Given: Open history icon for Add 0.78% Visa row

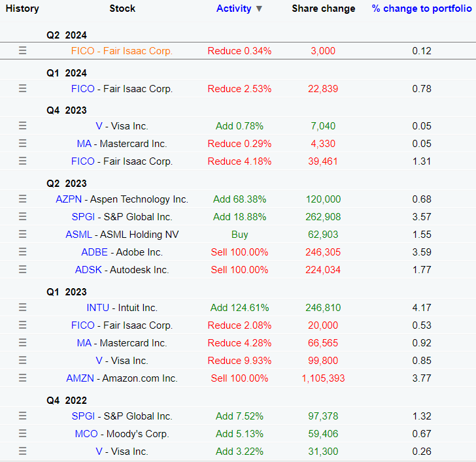Looking at the screenshot, I should (22, 125).
